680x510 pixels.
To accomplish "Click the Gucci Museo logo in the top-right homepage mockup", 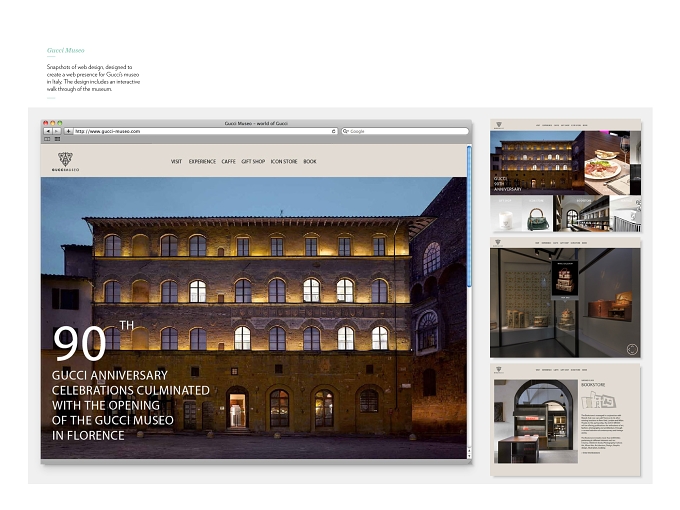I will [x=499, y=125].
